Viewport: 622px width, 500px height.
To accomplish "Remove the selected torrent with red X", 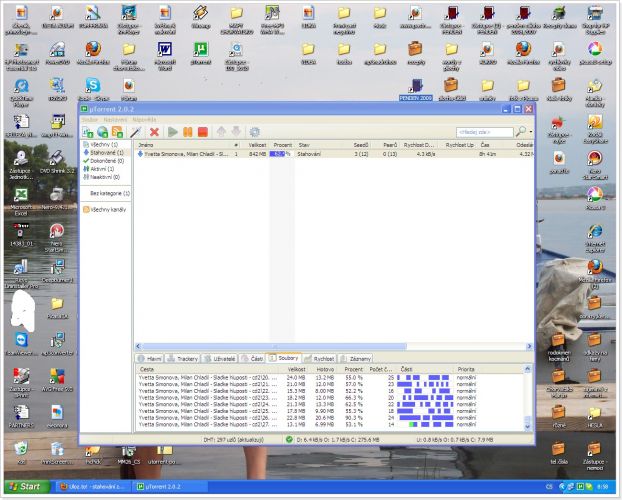I will [x=154, y=132].
